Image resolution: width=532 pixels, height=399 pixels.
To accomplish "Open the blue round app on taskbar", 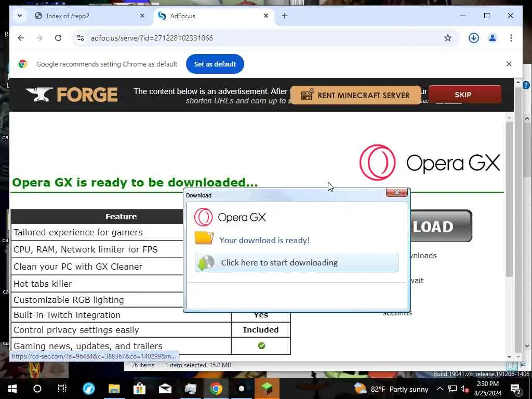I will click(88, 389).
